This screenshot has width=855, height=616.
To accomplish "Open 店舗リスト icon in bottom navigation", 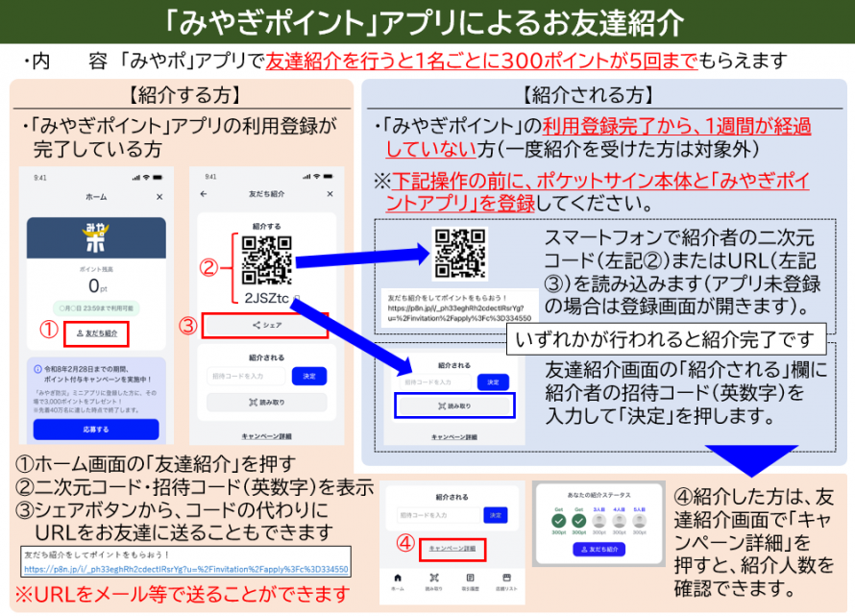I will (x=503, y=579).
